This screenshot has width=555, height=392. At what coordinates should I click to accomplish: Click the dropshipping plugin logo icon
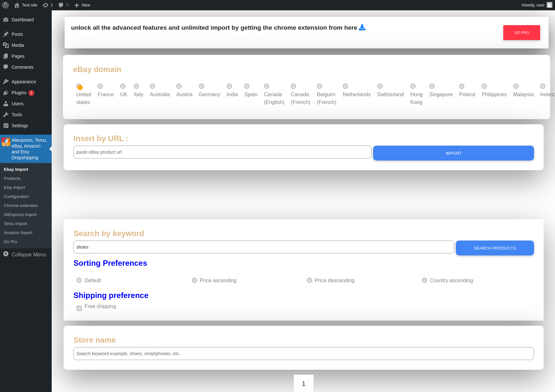(6, 142)
